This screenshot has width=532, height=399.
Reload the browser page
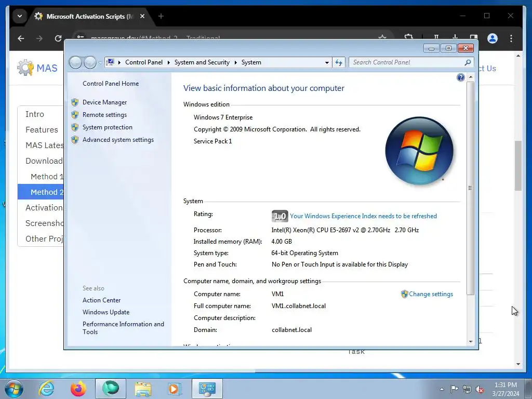(x=58, y=38)
